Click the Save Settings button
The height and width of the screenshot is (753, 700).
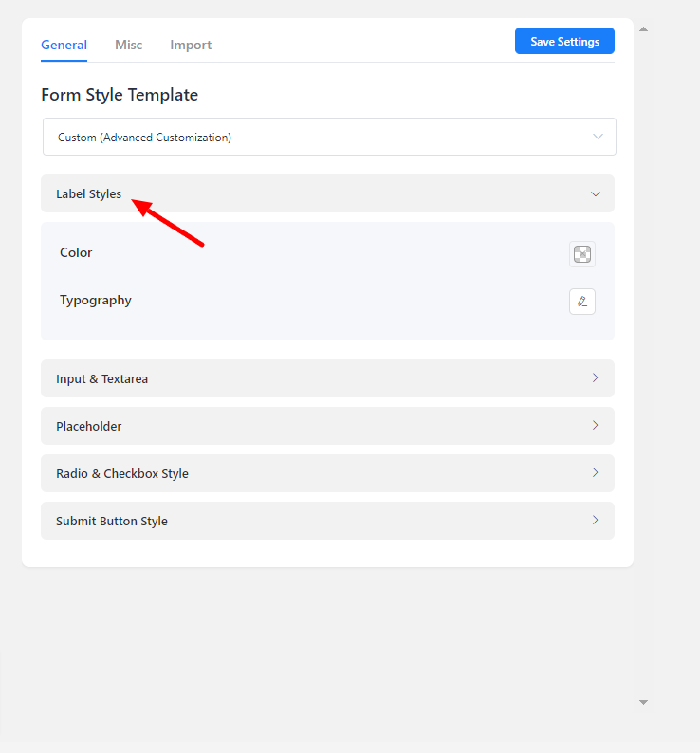(x=564, y=41)
